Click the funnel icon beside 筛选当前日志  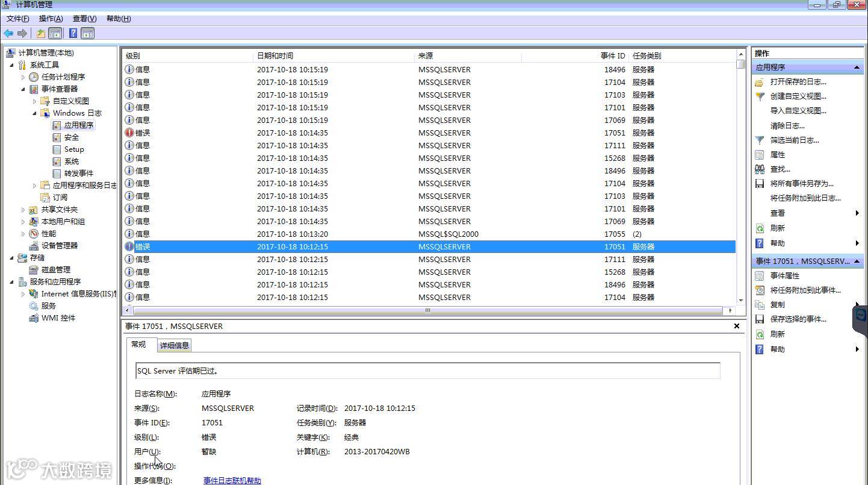point(760,140)
